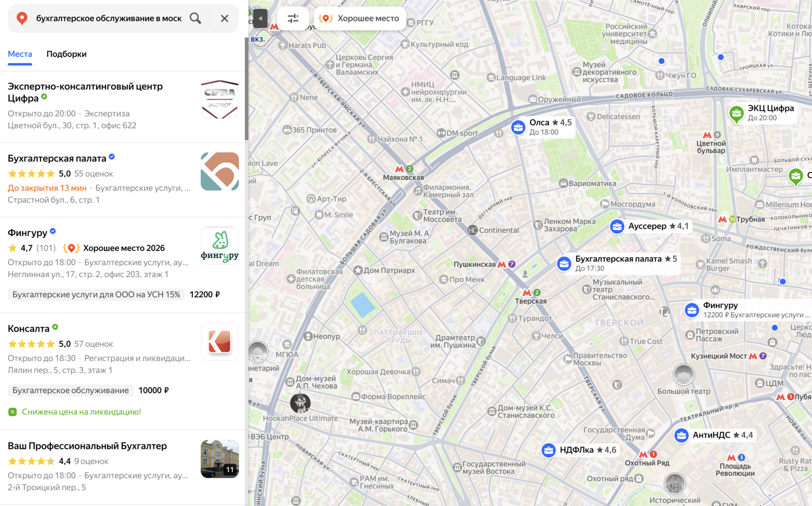Clear the search query with X
The height and width of the screenshot is (506, 812).
(x=224, y=18)
